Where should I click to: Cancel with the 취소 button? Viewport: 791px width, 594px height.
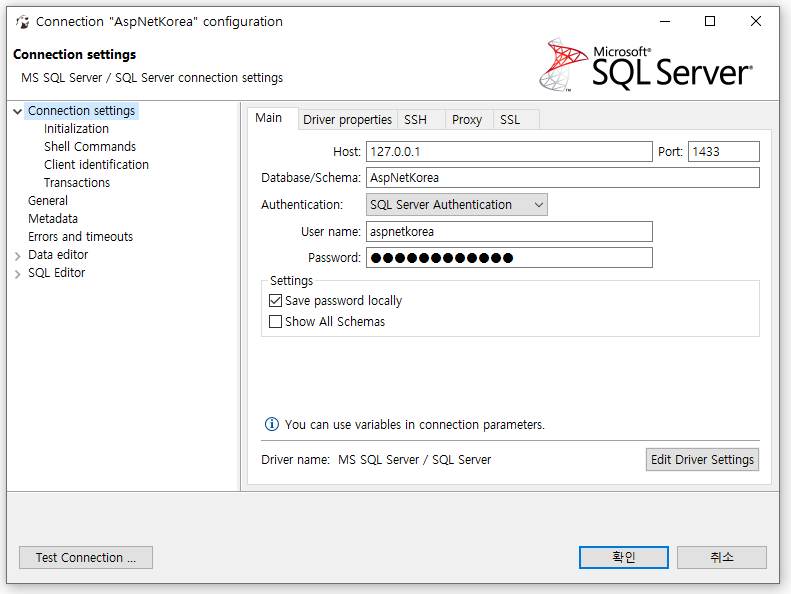pyautogui.click(x=722, y=557)
